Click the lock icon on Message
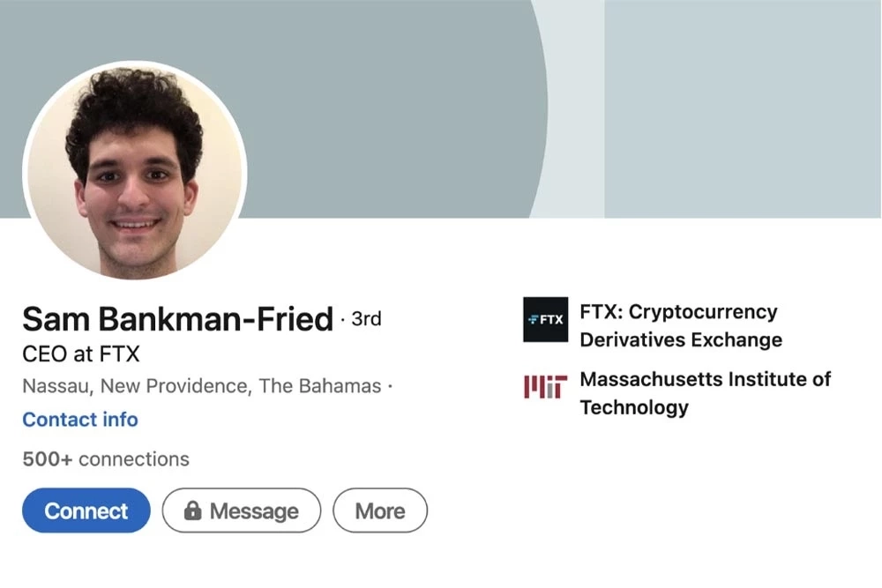Image resolution: width=882 pixels, height=588 pixels. click(192, 511)
